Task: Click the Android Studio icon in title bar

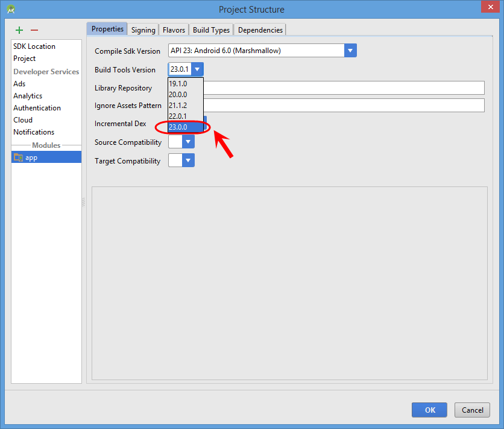Action: (11, 9)
